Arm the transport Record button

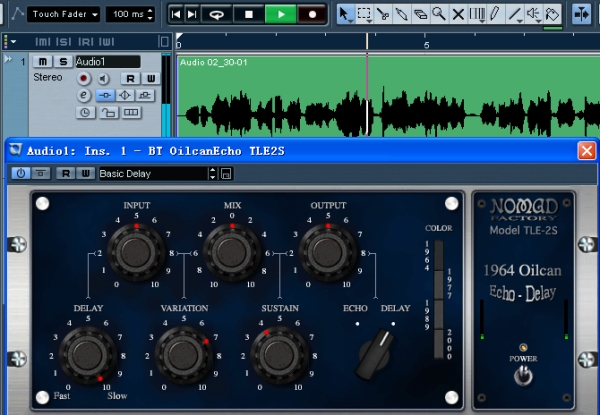(x=312, y=14)
